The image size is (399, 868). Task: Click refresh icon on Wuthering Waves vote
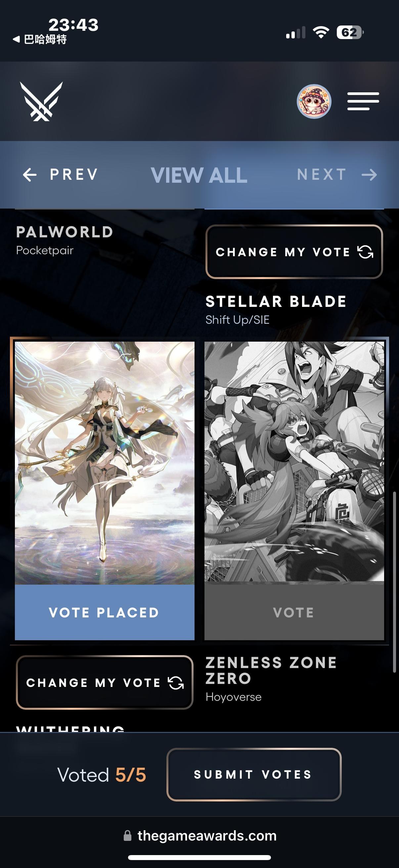176,683
